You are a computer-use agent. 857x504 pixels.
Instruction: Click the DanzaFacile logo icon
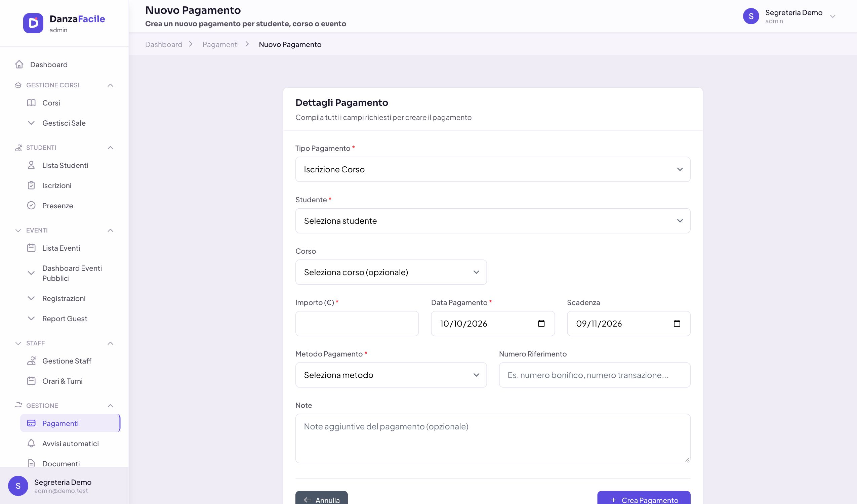(33, 23)
